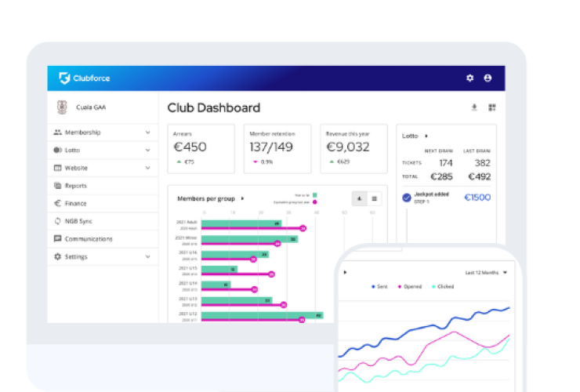
Task: Click the Members per group title arrow
Action: [243, 198]
